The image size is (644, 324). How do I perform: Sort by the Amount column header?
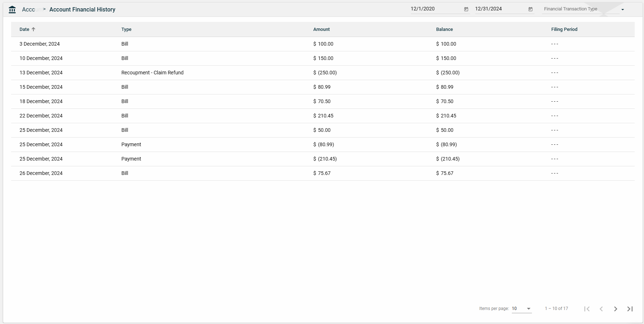tap(321, 29)
